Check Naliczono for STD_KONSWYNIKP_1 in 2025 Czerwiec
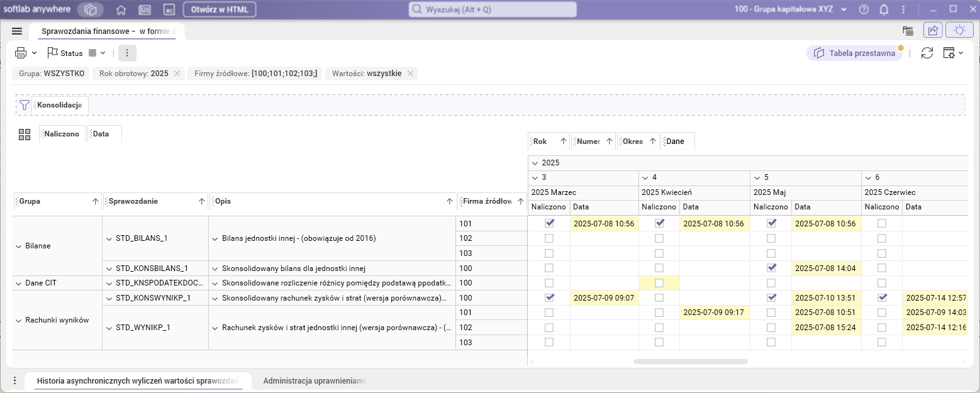The width and height of the screenshot is (980, 393). click(x=882, y=297)
